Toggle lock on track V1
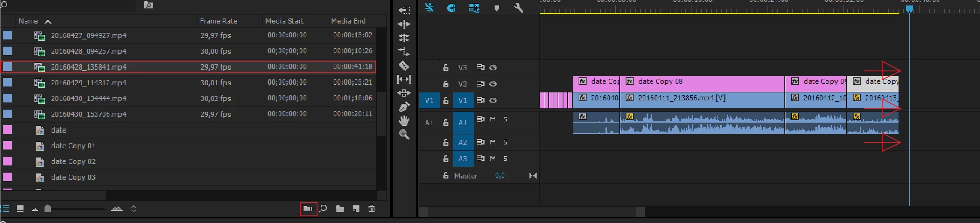The height and width of the screenshot is (223, 980). point(446,100)
